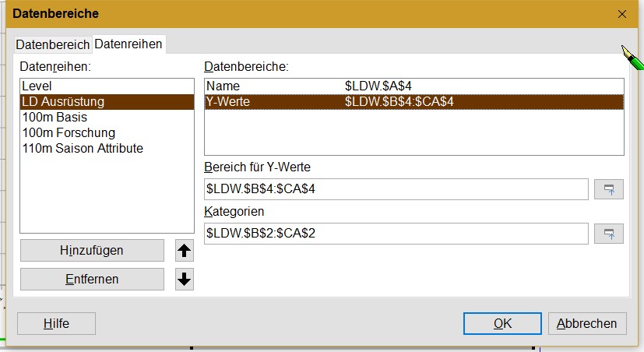Click the Bereich für Y-Werte input field

[396, 189]
